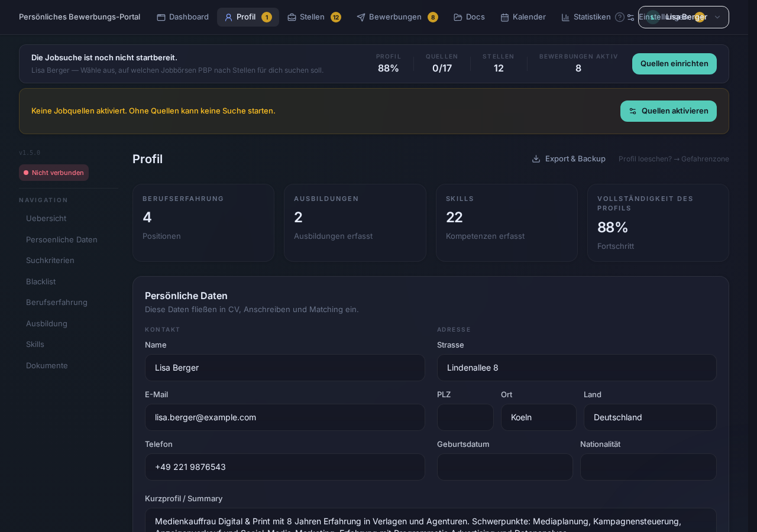Viewport: 757px width, 532px height.
Task: Click the E-Mail input field
Action: (x=285, y=417)
